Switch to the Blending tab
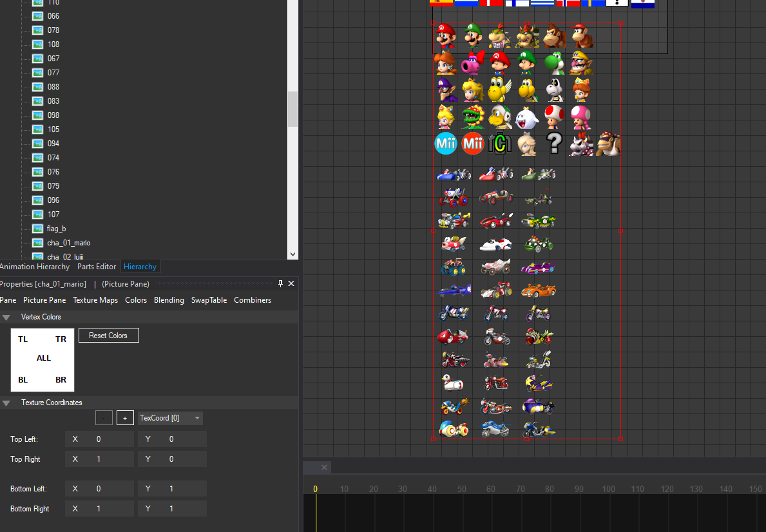This screenshot has width=766, height=532. (x=169, y=299)
